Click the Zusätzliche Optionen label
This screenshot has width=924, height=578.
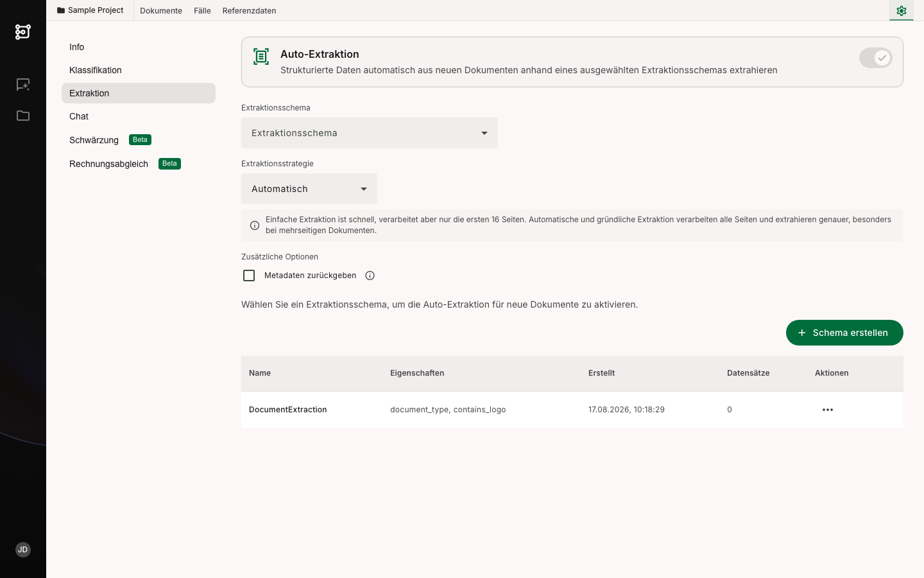tap(280, 257)
